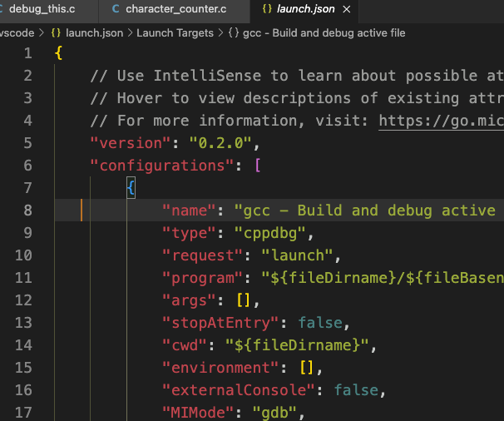
Task: Click line number 8 in the gutter
Action: click(x=27, y=210)
